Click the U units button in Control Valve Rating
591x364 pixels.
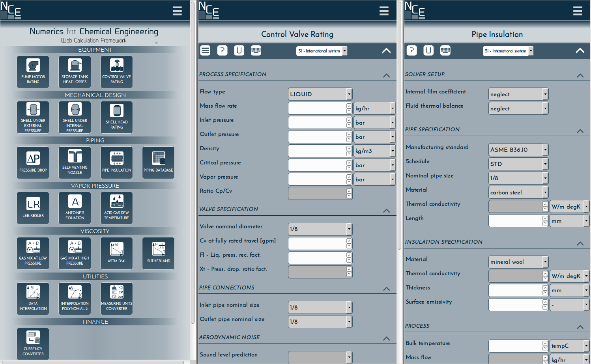[x=239, y=50]
